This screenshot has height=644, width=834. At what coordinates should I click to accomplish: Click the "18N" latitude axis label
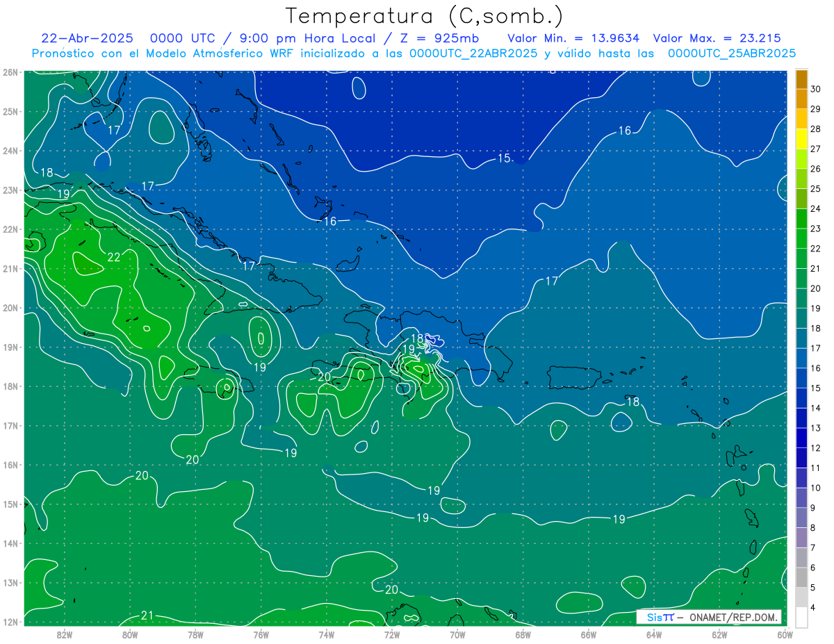pyautogui.click(x=10, y=386)
